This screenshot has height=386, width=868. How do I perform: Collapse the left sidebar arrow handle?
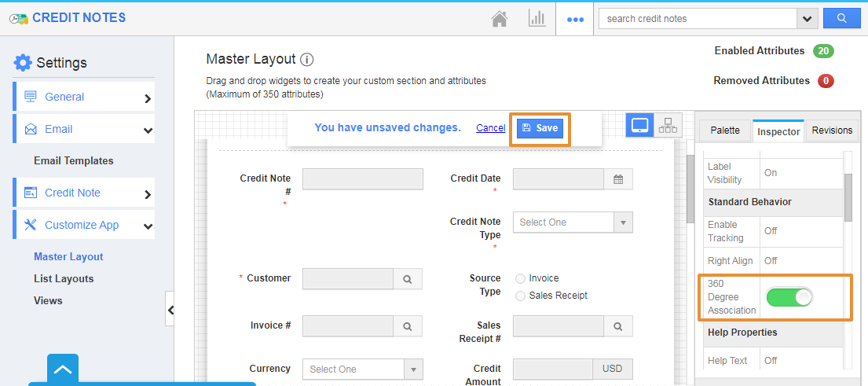tap(170, 310)
